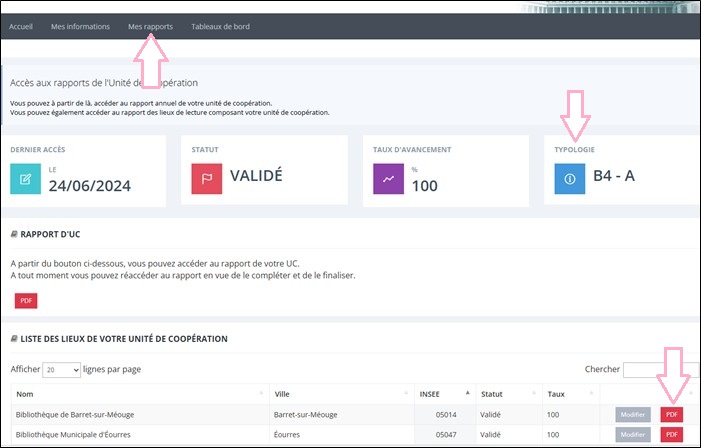The image size is (701, 448).
Task: Click the red flag icon in Statut card
Action: click(208, 180)
